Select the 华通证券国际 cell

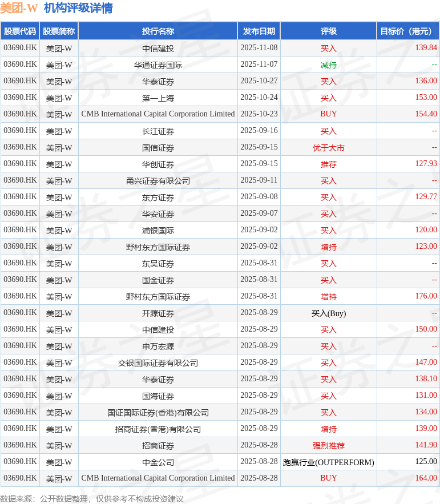158,65
